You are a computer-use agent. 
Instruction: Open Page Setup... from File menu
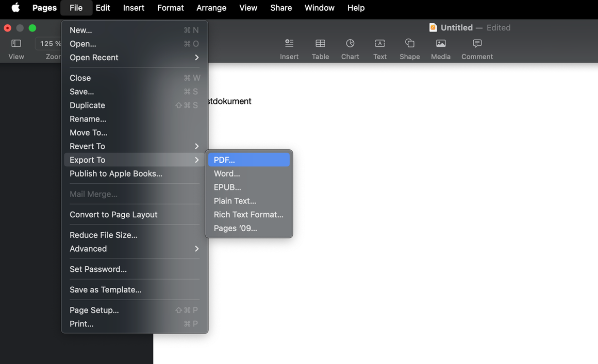point(134,310)
